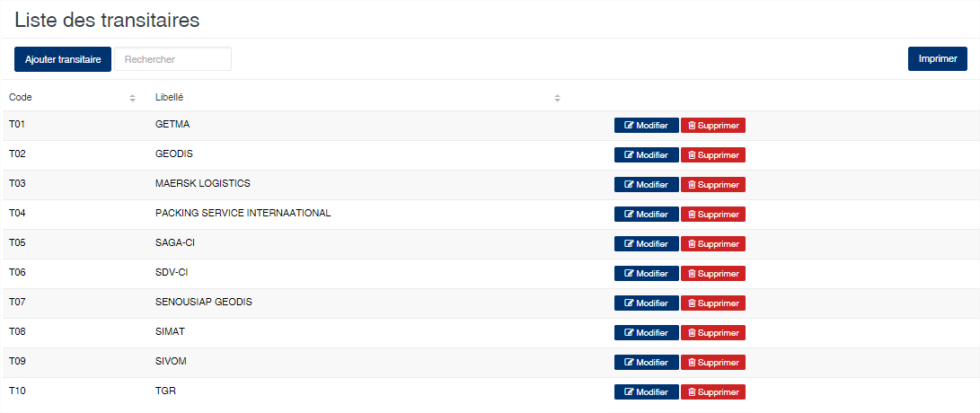Screen dimensions: 980x413
Task: Open the Ajouter transitaire form
Action: (63, 59)
